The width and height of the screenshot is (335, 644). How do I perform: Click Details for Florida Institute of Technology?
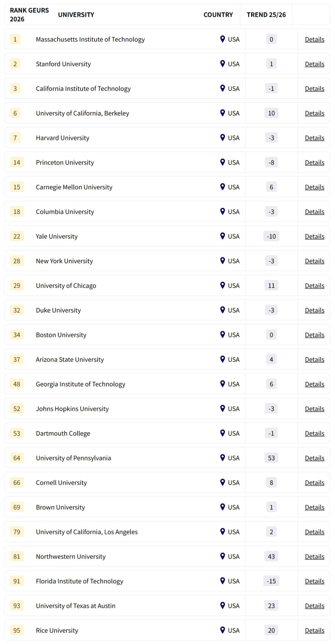(x=314, y=581)
